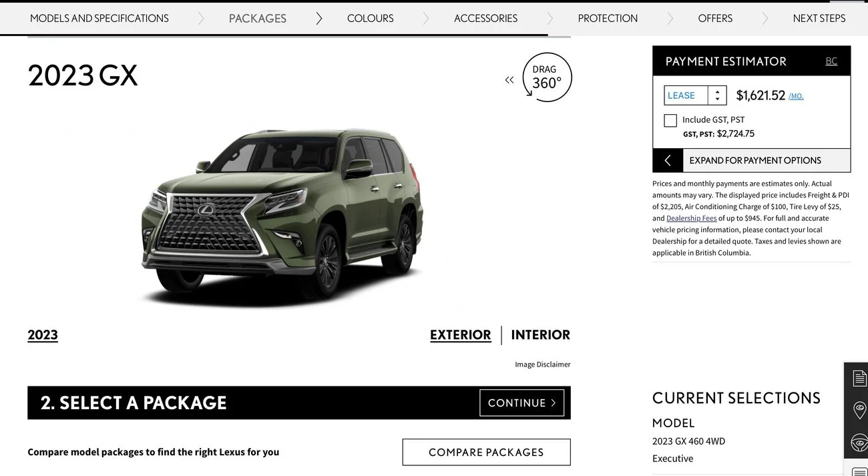
Task: Follow the Dealership Fees link
Action: (692, 218)
